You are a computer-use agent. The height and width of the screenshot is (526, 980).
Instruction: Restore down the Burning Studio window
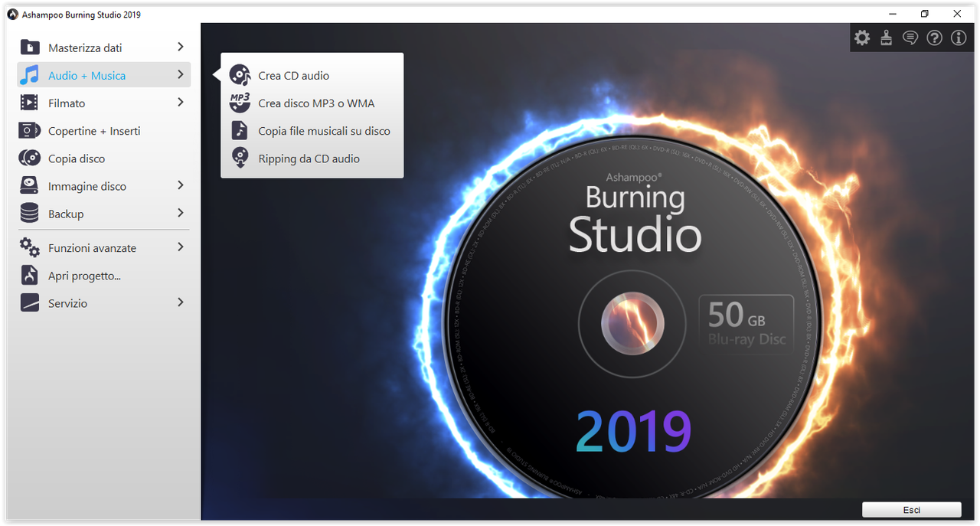click(925, 14)
